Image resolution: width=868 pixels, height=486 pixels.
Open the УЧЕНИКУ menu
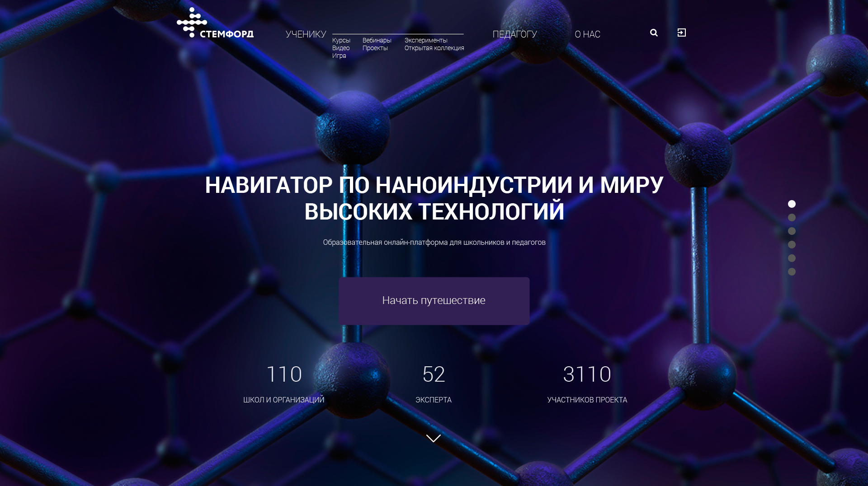[306, 34]
